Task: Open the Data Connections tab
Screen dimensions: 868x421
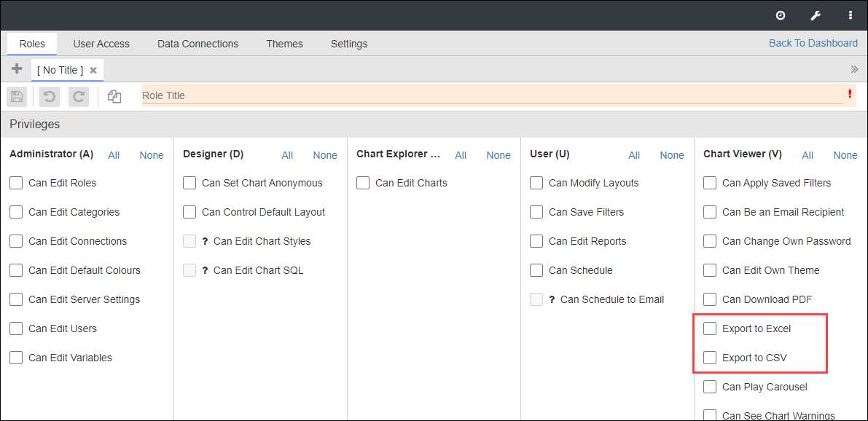Action: [198, 44]
